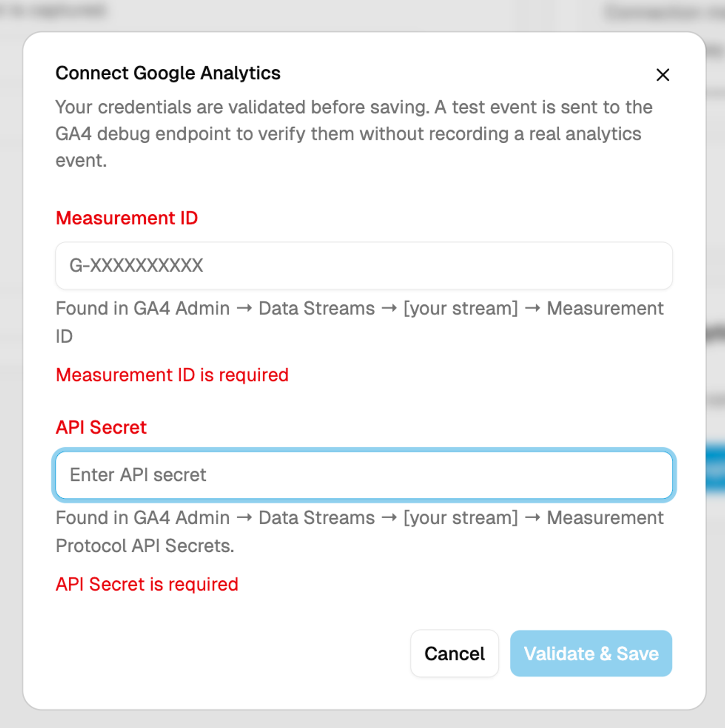
Task: Click 'Data Streams' in API Secret hint
Action: 317,518
